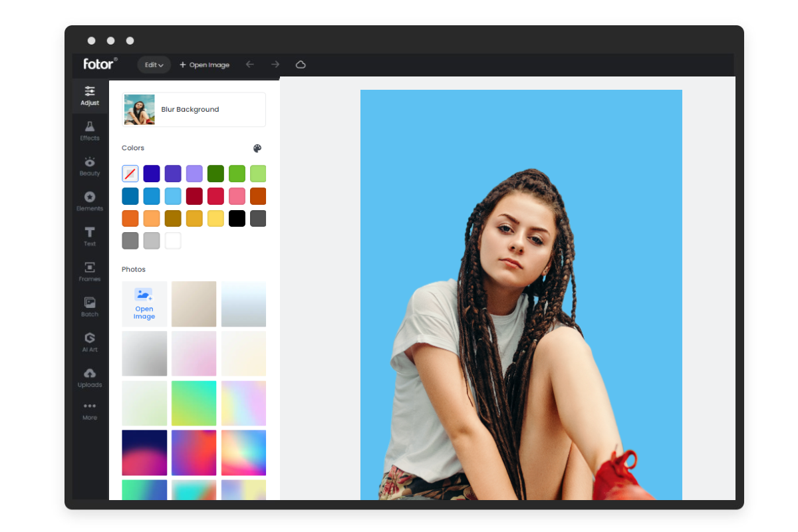Click the + Open Image button
798x532 pixels.
point(204,65)
